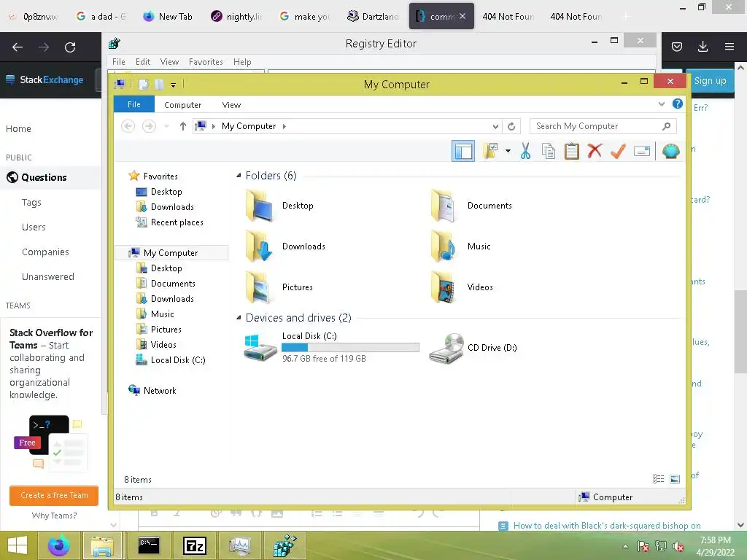Image resolution: width=747 pixels, height=560 pixels.
Task: Expand the My Computer breadcrumb arrow
Action: [x=285, y=126]
